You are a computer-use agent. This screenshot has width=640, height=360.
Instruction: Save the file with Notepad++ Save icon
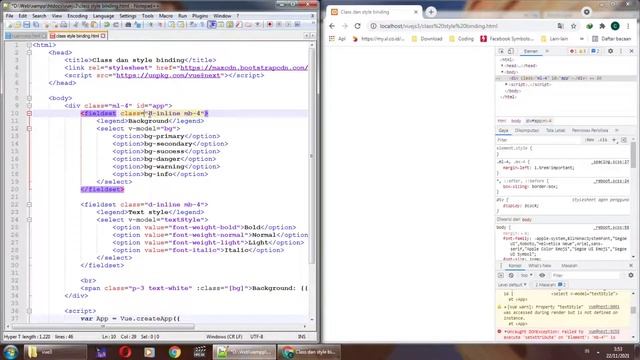coord(27,25)
